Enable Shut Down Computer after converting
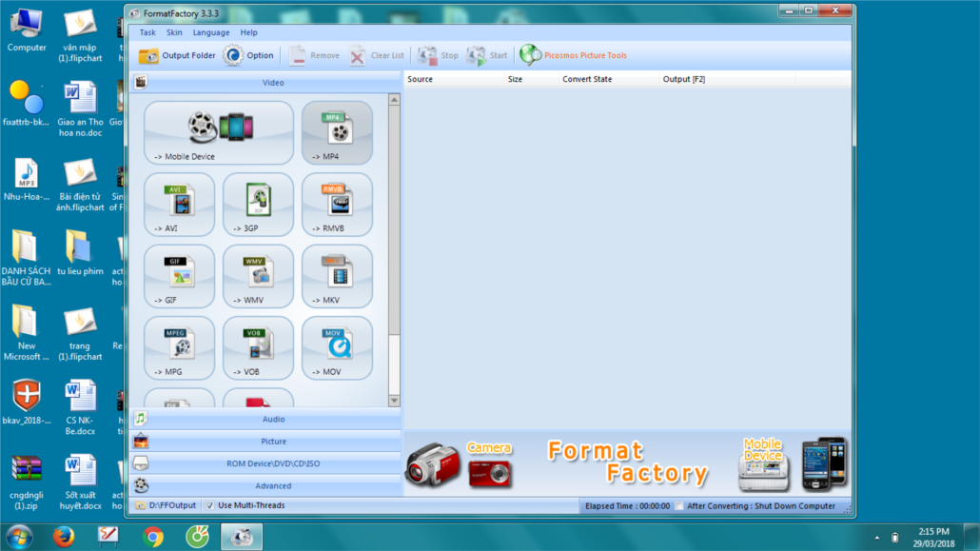Image resolution: width=980 pixels, height=551 pixels. [x=679, y=506]
